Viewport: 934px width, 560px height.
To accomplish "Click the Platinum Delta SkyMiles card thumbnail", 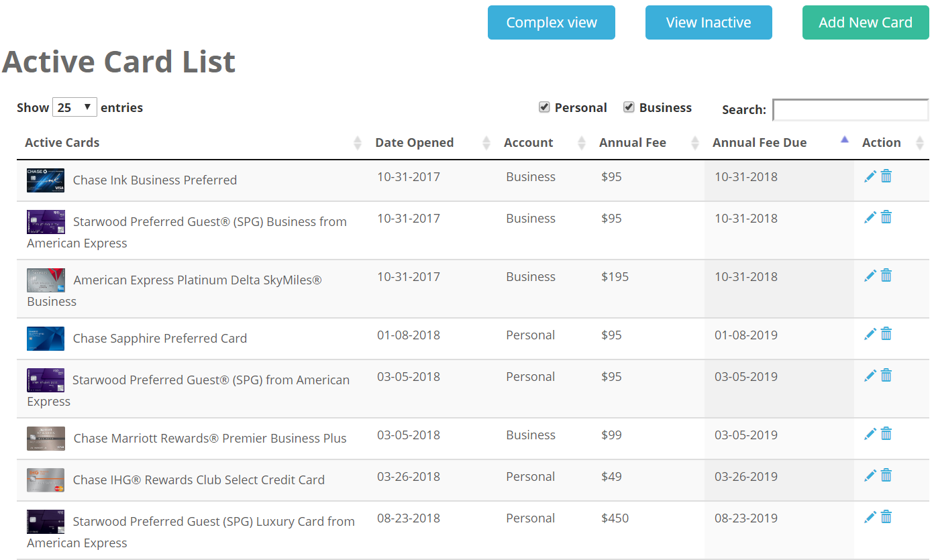I will click(46, 280).
